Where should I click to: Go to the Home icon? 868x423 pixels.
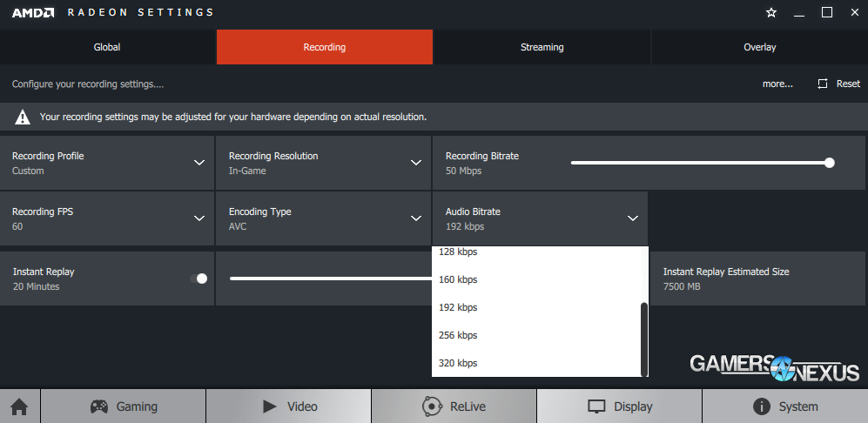(x=19, y=406)
